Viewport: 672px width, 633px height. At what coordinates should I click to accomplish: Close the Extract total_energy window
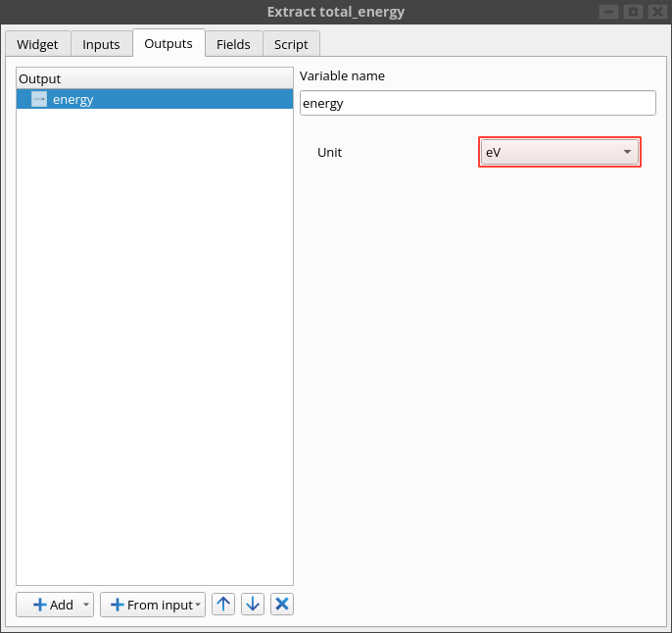(x=657, y=12)
